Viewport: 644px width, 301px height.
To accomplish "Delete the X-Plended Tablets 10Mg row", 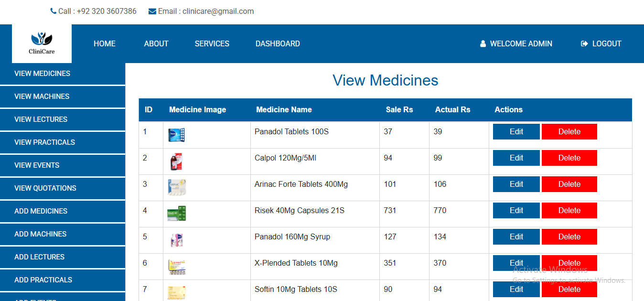I will click(569, 263).
